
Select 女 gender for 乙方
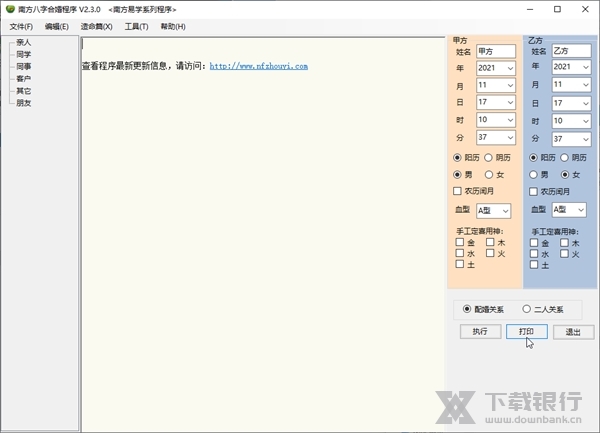[x=564, y=175]
